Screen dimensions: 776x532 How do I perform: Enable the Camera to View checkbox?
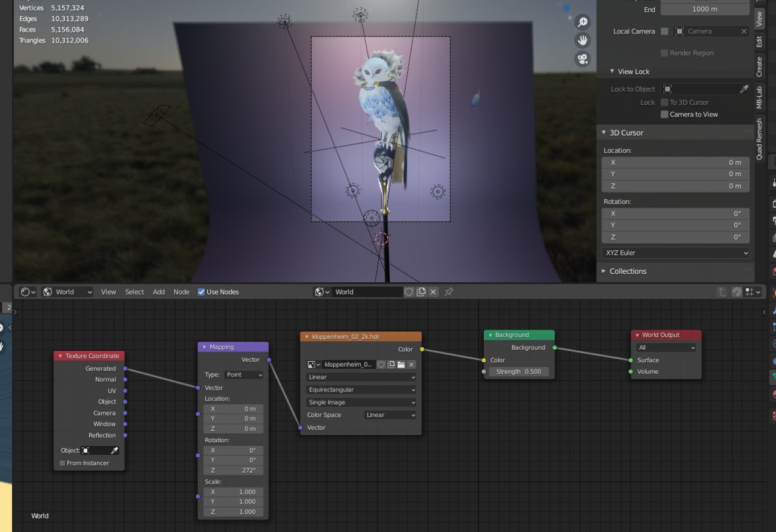coord(664,115)
